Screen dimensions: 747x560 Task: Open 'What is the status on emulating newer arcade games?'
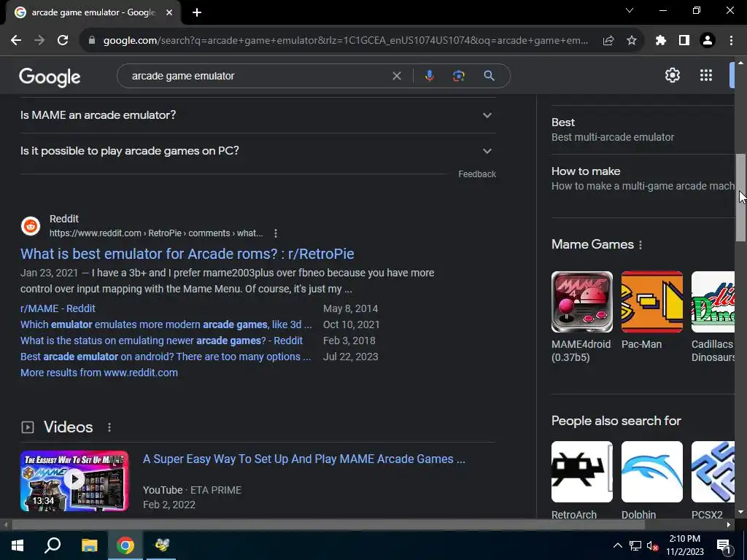tap(161, 341)
